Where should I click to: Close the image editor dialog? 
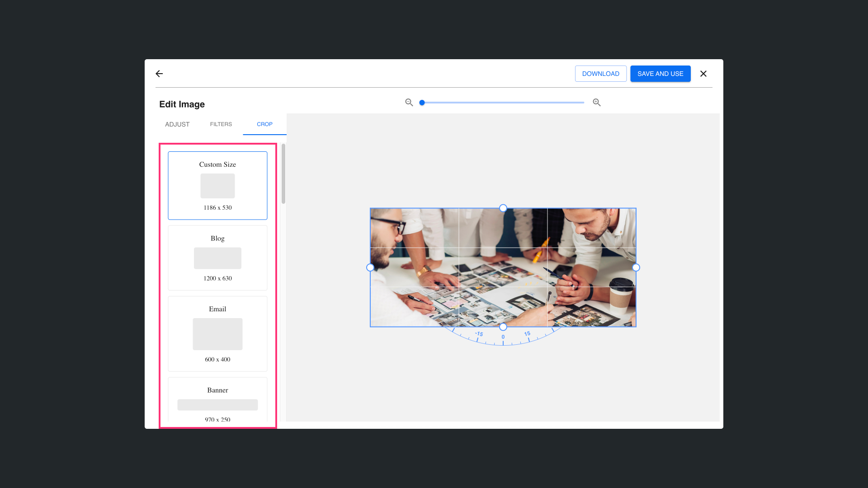click(703, 74)
